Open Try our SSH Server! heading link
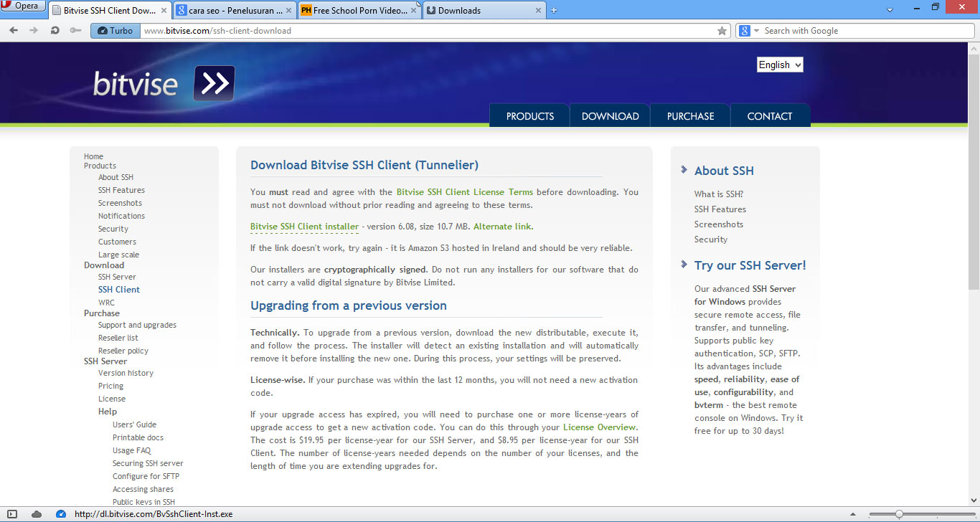The height and width of the screenshot is (522, 980). (750, 265)
